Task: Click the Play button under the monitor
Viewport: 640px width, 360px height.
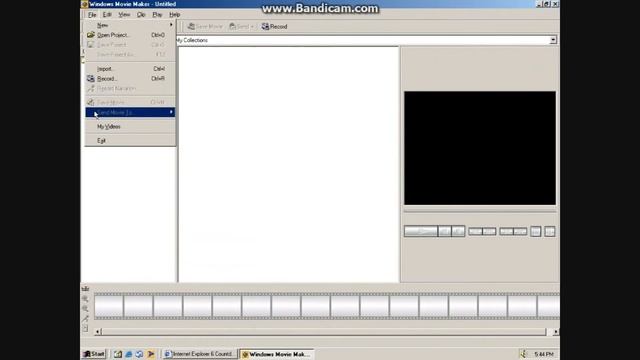Action: (420, 232)
